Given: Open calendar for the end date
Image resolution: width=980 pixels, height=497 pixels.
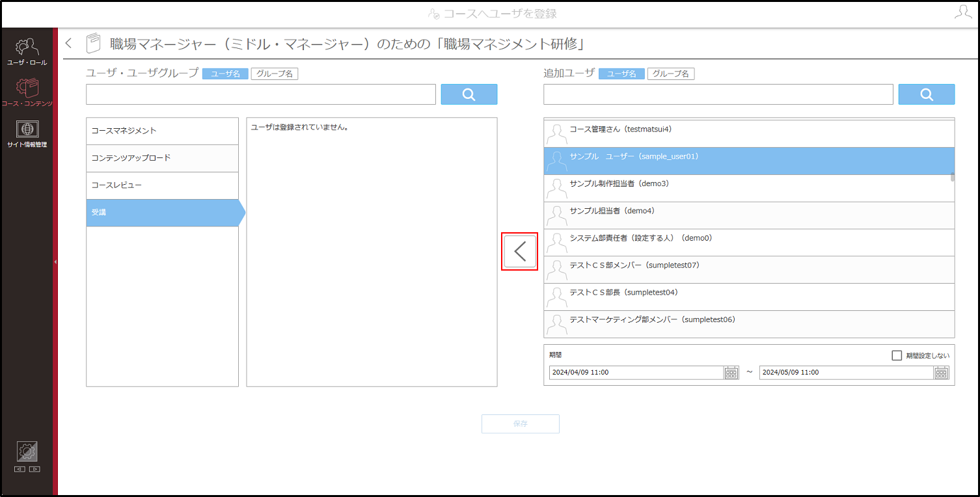Looking at the screenshot, I should pyautogui.click(x=942, y=373).
